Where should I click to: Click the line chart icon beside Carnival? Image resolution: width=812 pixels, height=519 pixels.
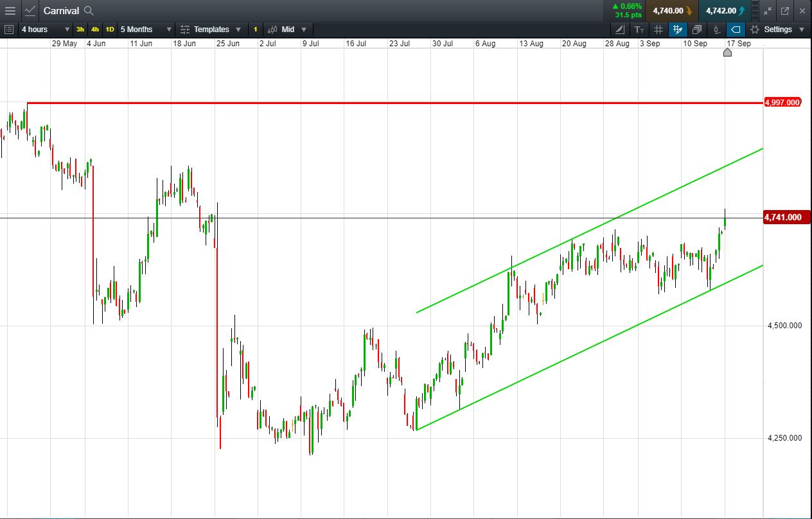pyautogui.click(x=30, y=10)
